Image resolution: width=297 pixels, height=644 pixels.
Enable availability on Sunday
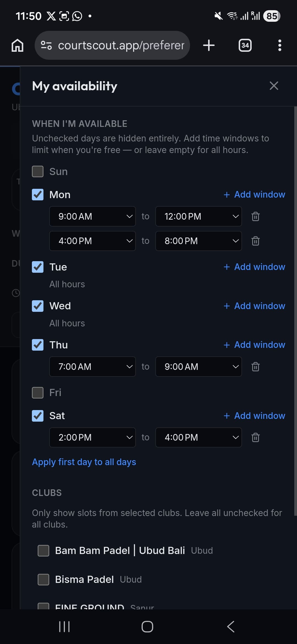[x=38, y=171]
